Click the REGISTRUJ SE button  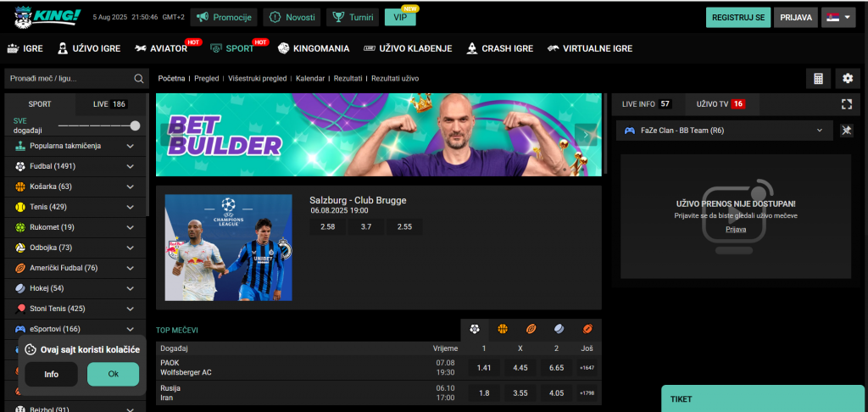tap(738, 17)
